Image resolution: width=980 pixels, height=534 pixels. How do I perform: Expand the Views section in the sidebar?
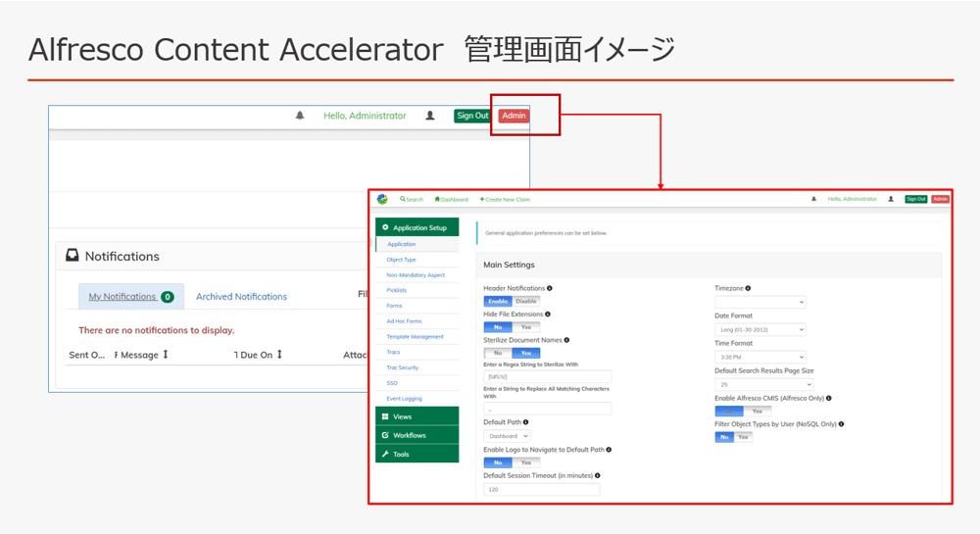coord(416,416)
